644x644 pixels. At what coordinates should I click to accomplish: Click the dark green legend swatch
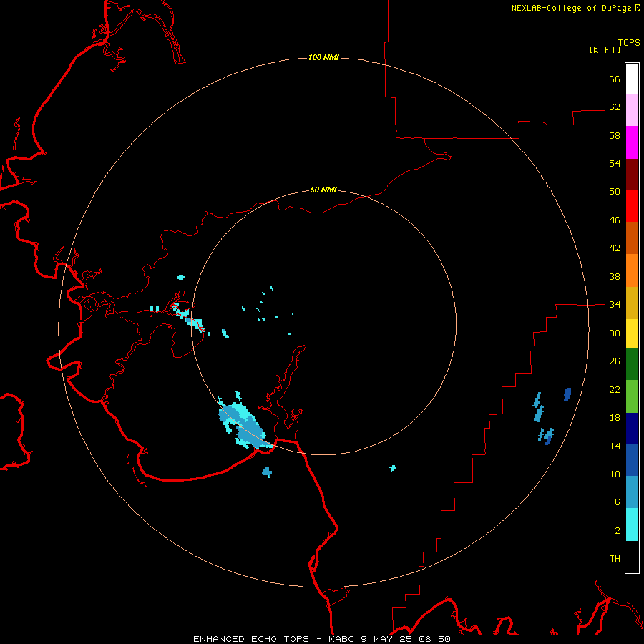tap(632, 364)
